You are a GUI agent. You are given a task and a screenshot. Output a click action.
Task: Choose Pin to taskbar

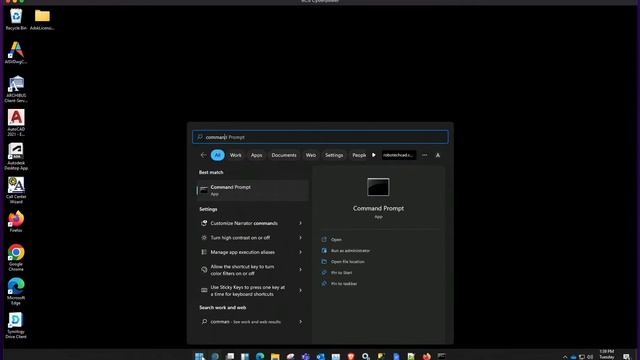pos(340,284)
